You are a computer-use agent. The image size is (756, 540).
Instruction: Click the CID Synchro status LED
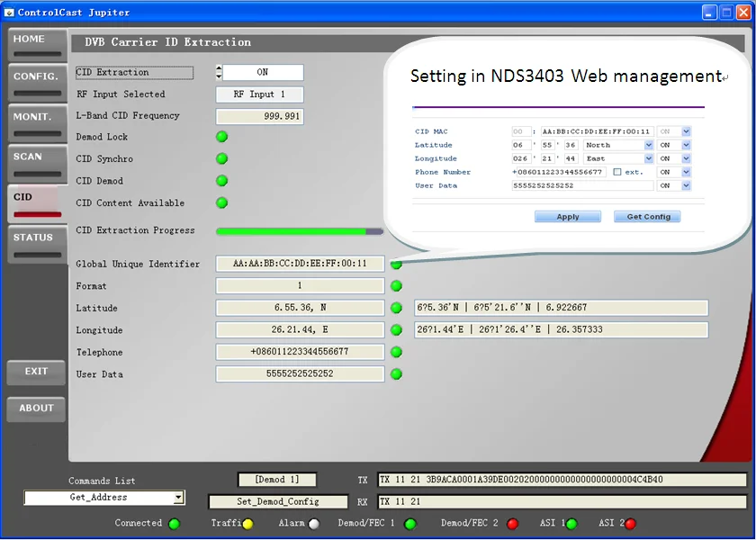pyautogui.click(x=221, y=159)
